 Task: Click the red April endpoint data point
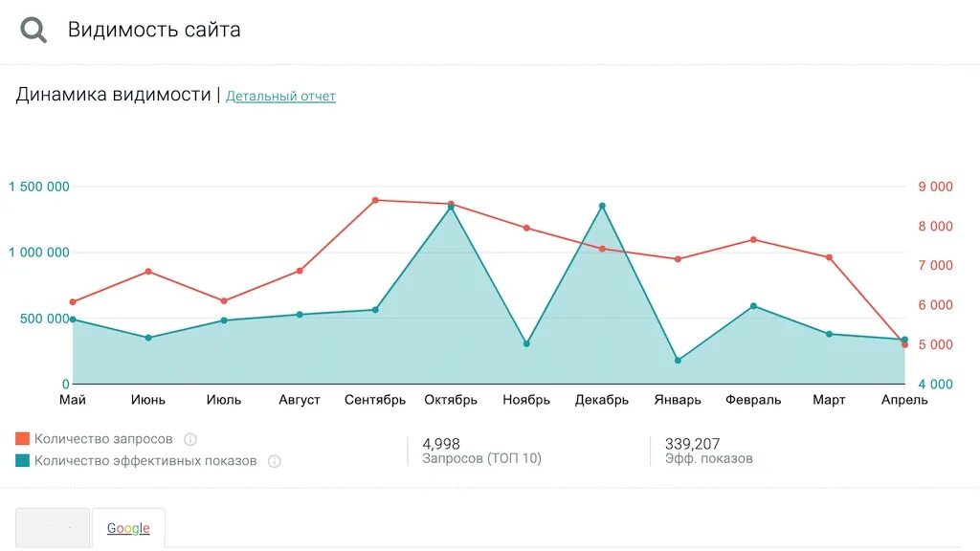click(905, 344)
